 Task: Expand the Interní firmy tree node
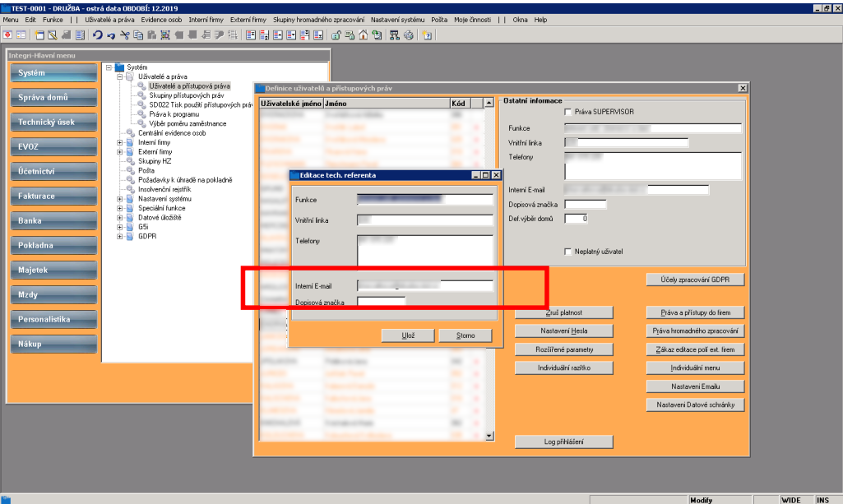point(120,142)
